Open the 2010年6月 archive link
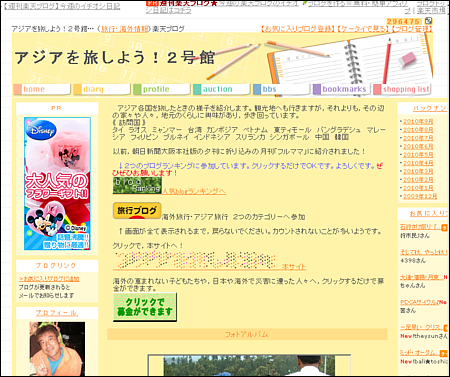The image size is (450, 377). pyautogui.click(x=418, y=147)
